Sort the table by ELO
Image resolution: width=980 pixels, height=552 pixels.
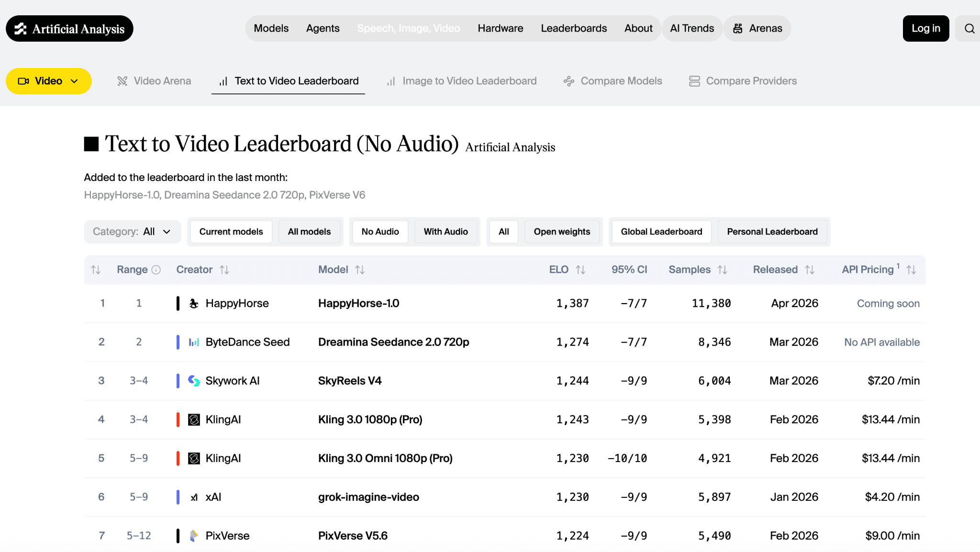point(581,270)
